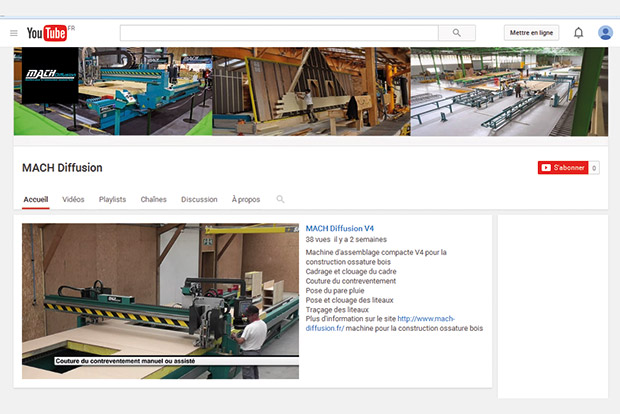Image resolution: width=620 pixels, height=414 pixels.
Task: Open the hamburger guide menu
Action: [x=14, y=33]
